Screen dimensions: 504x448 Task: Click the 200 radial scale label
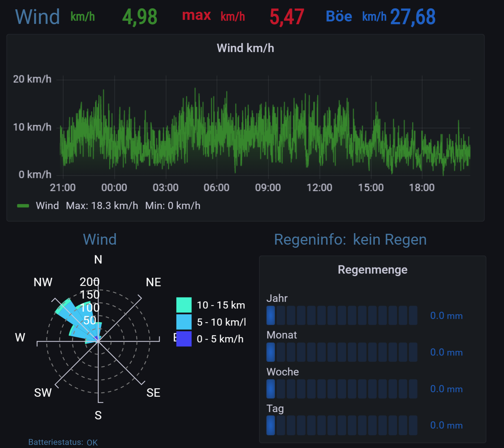click(x=89, y=282)
